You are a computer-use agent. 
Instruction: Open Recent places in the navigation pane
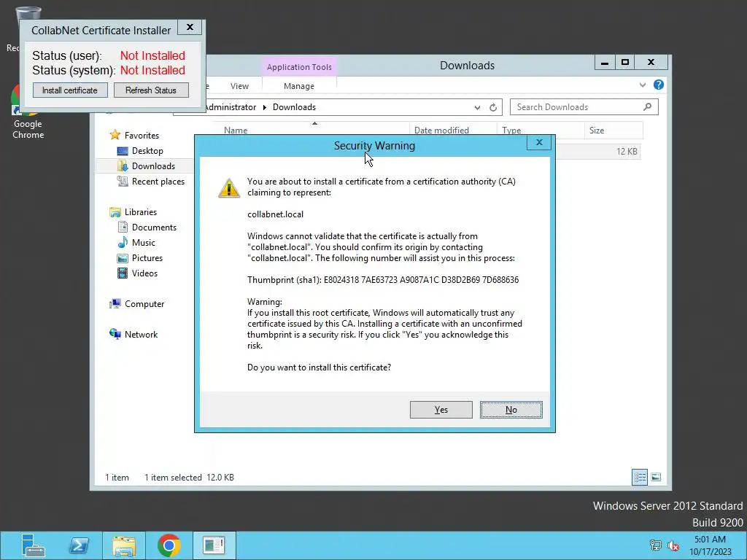(x=158, y=182)
